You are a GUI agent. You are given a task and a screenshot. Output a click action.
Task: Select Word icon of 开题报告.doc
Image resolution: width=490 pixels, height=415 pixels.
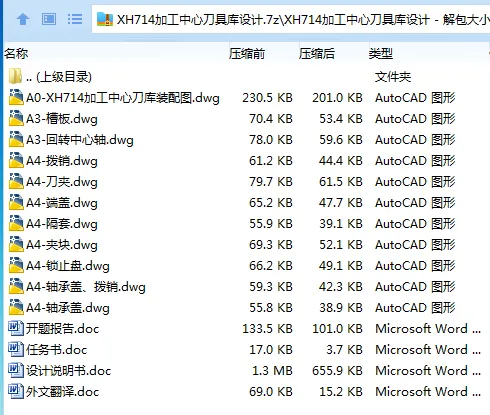pyautogui.click(x=16, y=328)
